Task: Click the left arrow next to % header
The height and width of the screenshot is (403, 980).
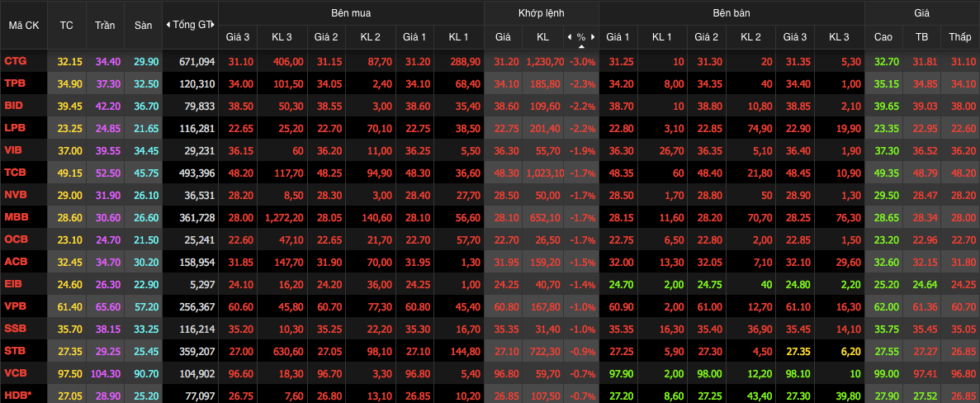Action: pos(569,37)
